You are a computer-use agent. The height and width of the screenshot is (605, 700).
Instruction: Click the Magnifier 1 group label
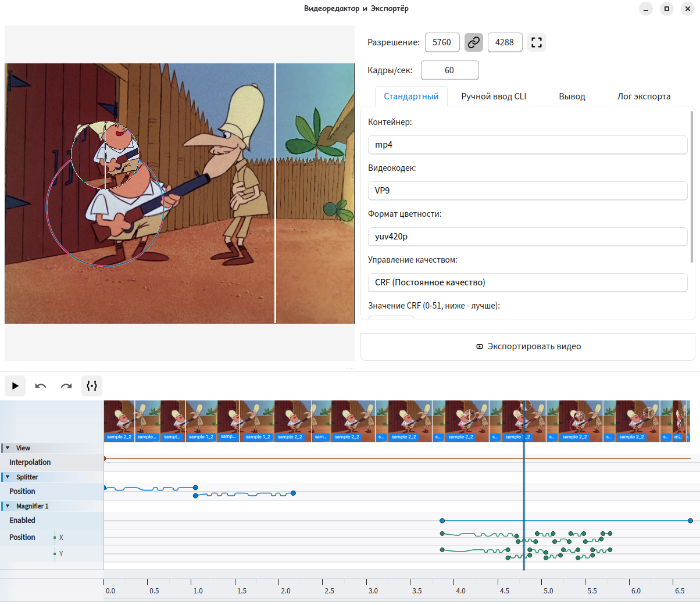click(33, 506)
